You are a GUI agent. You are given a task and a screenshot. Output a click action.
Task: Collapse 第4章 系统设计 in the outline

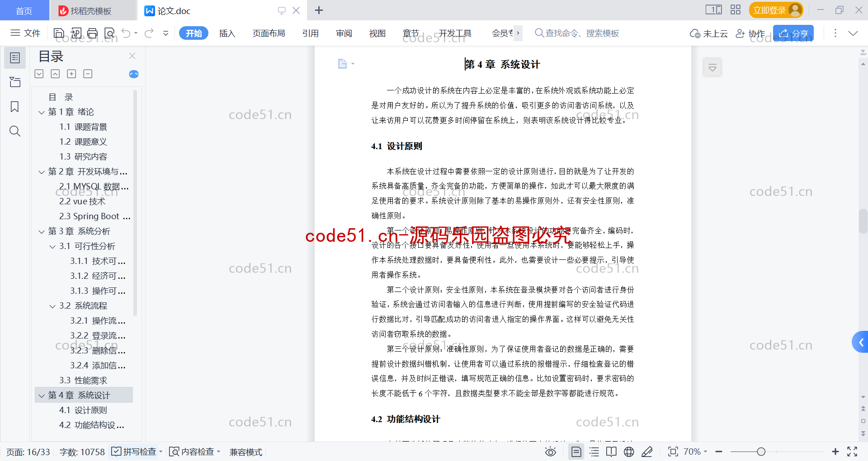pyautogui.click(x=42, y=395)
